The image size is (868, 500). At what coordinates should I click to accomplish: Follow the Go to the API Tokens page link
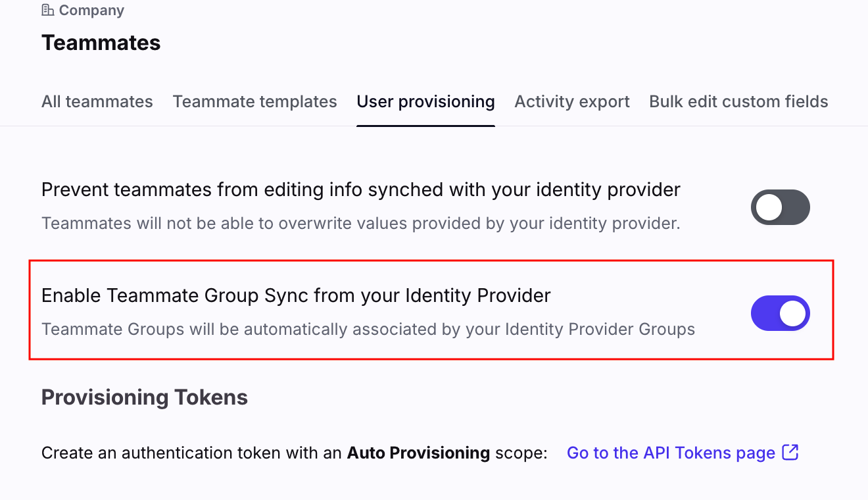[671, 453]
